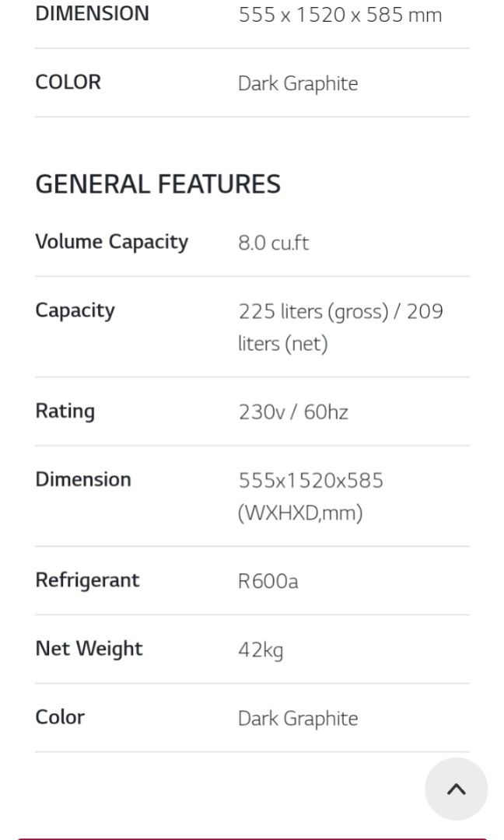
Task: Click the Dimension spec label
Action: 83,480
